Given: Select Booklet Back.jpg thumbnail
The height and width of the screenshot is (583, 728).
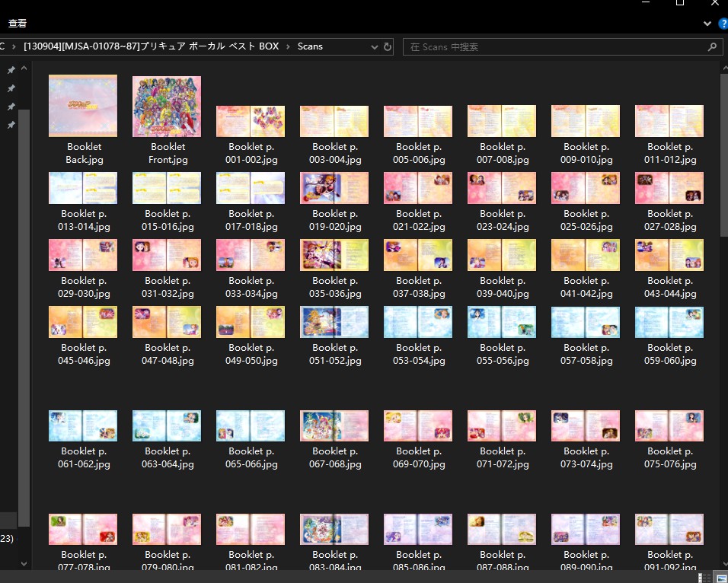Looking at the screenshot, I should pyautogui.click(x=83, y=106).
